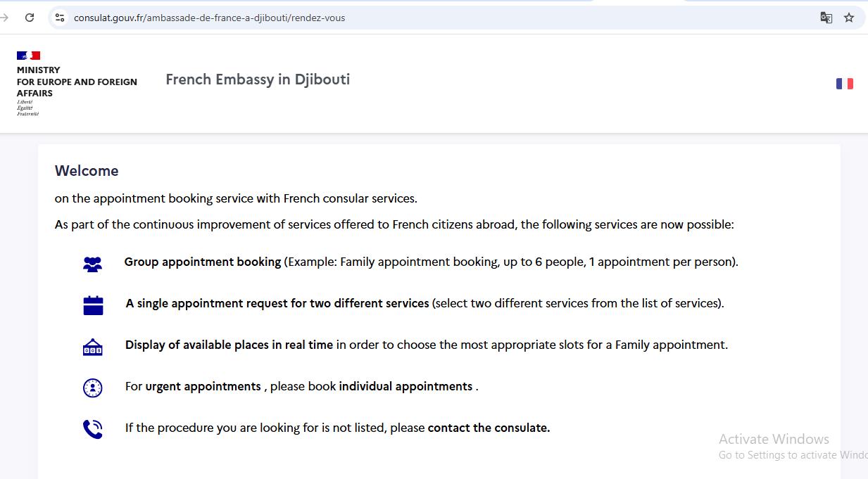
Task: Click the urgent appointments person-clock icon
Action: 92,387
